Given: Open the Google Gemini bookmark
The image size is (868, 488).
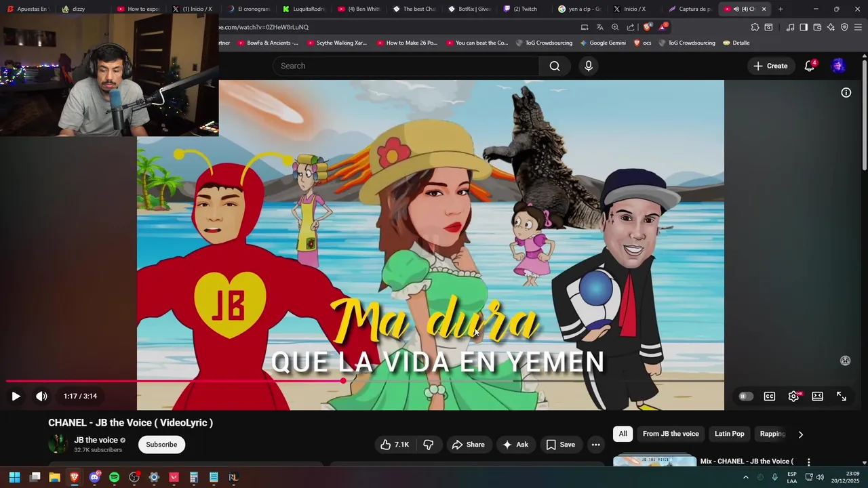Looking at the screenshot, I should click(603, 43).
